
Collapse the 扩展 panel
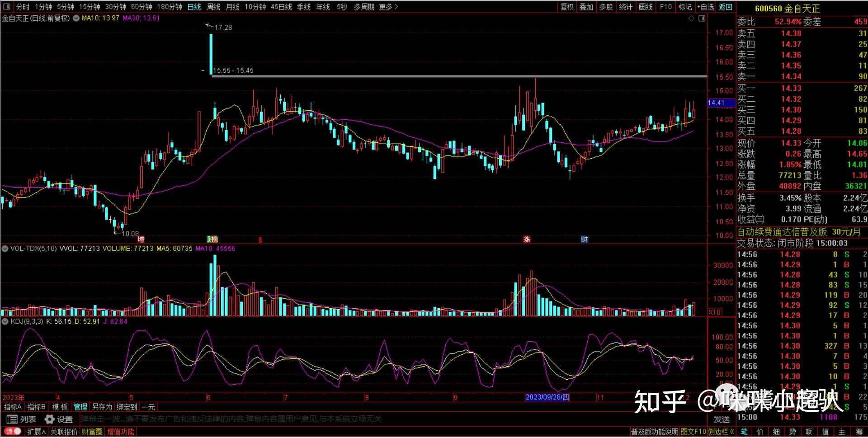[x=37, y=432]
